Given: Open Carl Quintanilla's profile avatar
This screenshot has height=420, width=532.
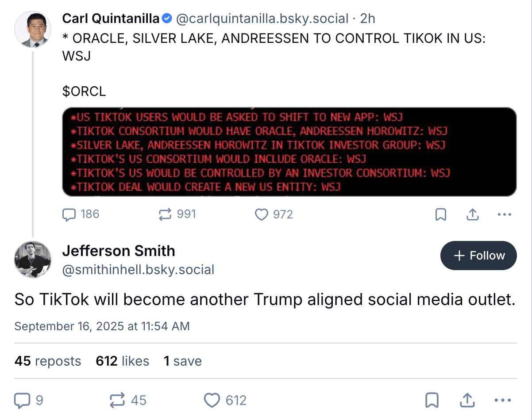Looking at the screenshot, I should point(33,29).
